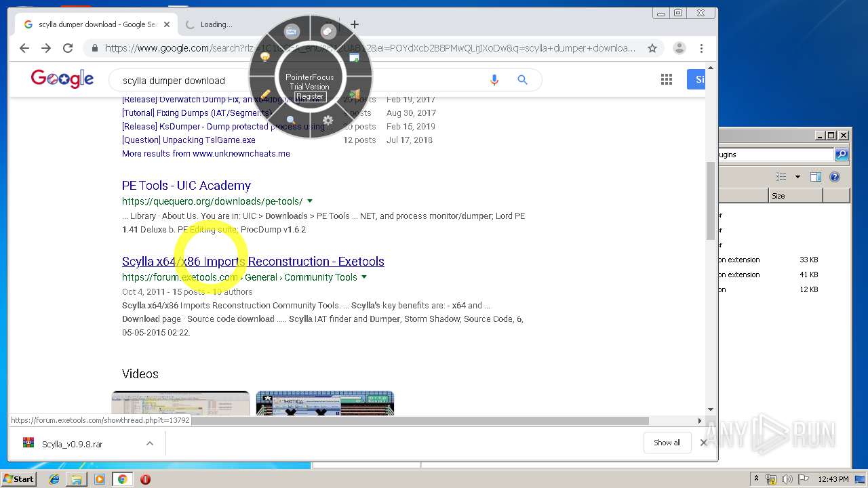Close the Chrome downloads bar

click(703, 443)
